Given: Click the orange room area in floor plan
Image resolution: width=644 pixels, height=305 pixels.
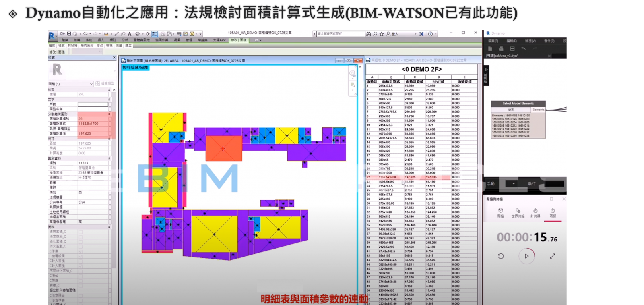Looking at the screenshot, I should coord(223,148).
